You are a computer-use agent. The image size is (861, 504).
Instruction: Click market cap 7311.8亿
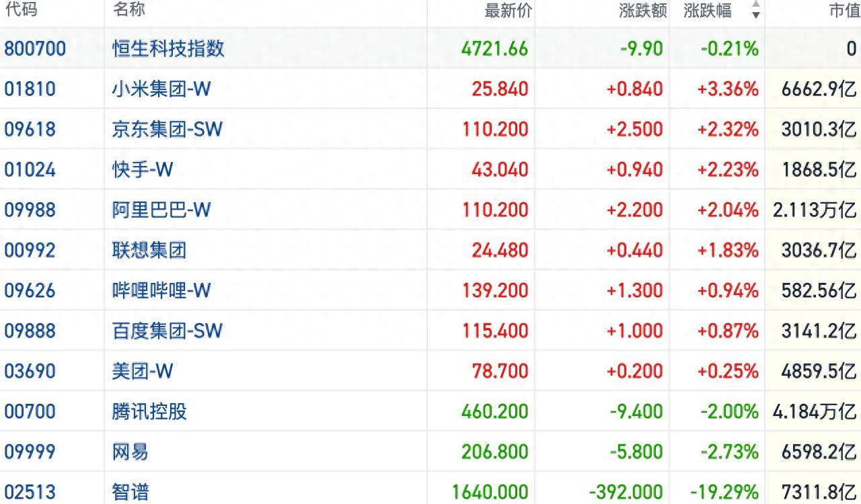(819, 492)
